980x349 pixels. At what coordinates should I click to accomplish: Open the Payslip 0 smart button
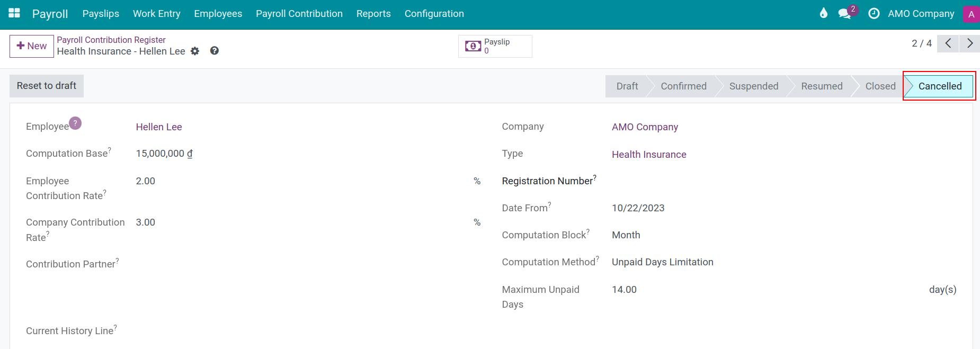click(495, 46)
